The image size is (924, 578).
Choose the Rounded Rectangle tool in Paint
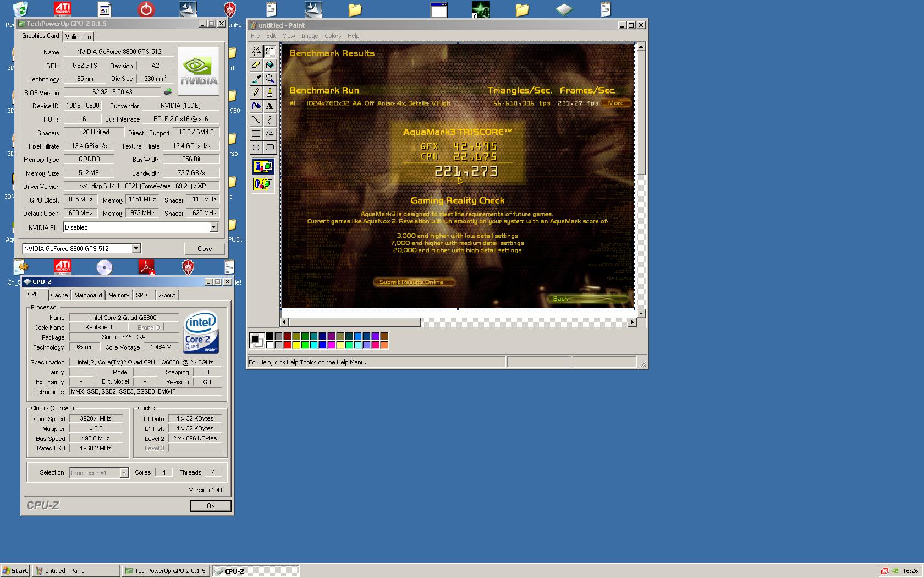click(269, 147)
